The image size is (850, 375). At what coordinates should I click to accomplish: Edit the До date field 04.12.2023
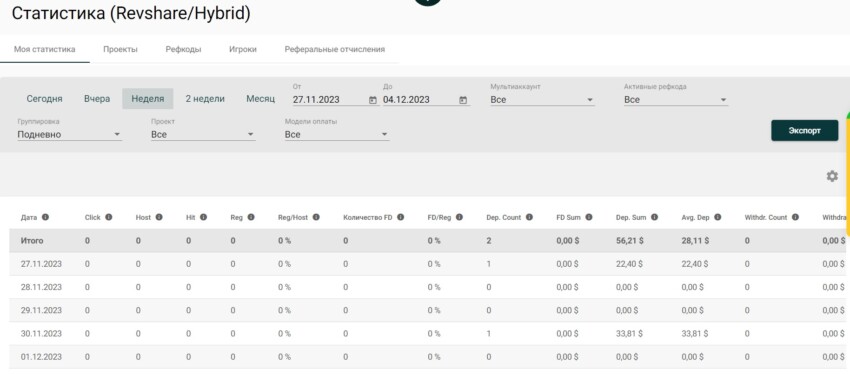(x=420, y=100)
